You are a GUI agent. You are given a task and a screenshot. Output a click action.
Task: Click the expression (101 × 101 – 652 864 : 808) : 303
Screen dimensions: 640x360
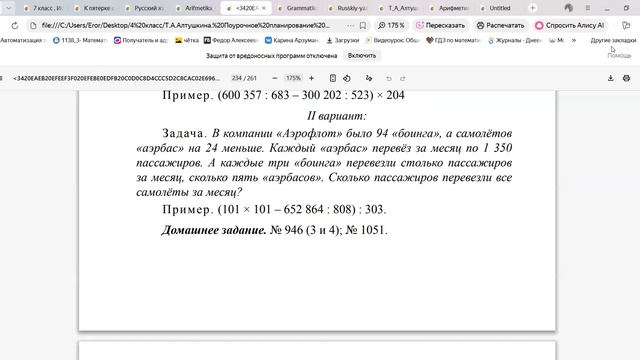tap(302, 209)
